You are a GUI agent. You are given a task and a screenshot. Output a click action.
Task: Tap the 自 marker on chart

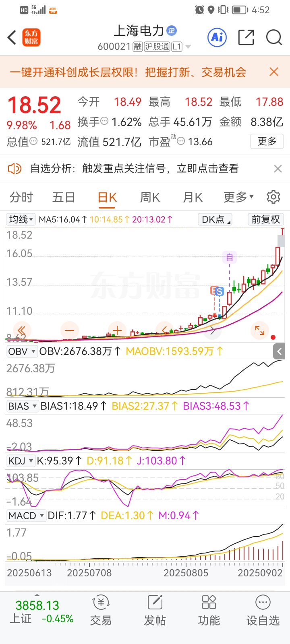pyautogui.click(x=230, y=257)
